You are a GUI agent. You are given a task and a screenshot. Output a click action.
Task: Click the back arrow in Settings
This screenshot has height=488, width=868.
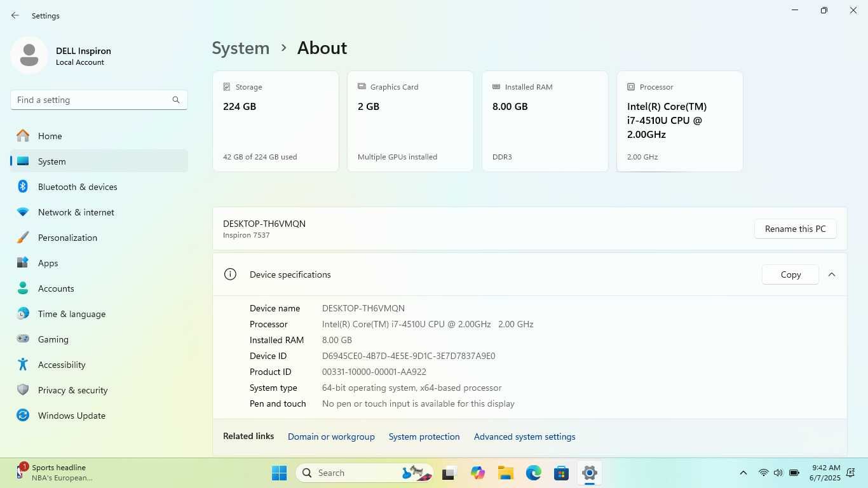coord(15,15)
